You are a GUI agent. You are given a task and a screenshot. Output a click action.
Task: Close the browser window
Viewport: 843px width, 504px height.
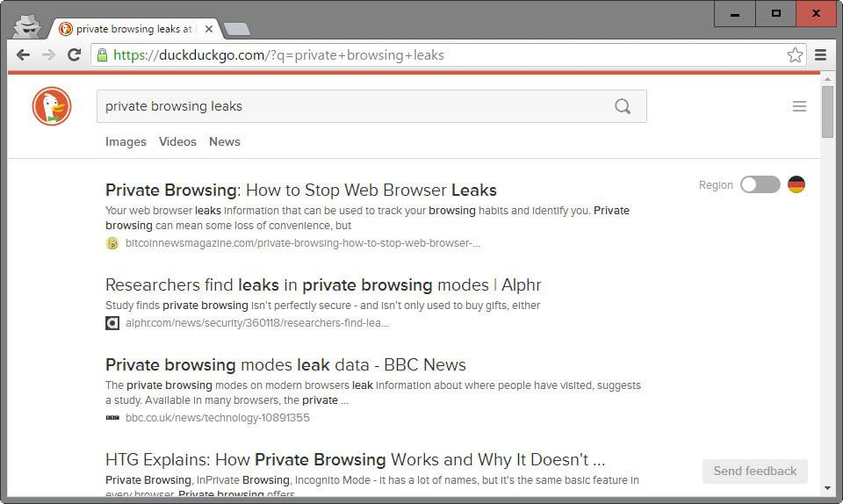[816, 14]
